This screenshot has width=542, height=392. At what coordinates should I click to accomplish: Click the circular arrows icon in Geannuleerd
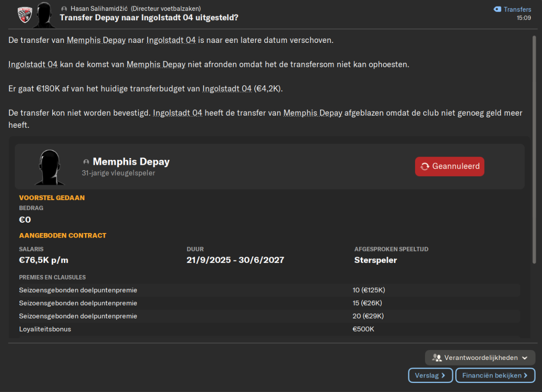[425, 166]
